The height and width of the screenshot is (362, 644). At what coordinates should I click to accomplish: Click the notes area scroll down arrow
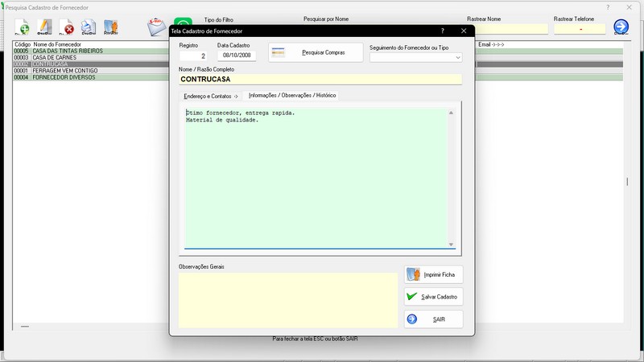(451, 245)
